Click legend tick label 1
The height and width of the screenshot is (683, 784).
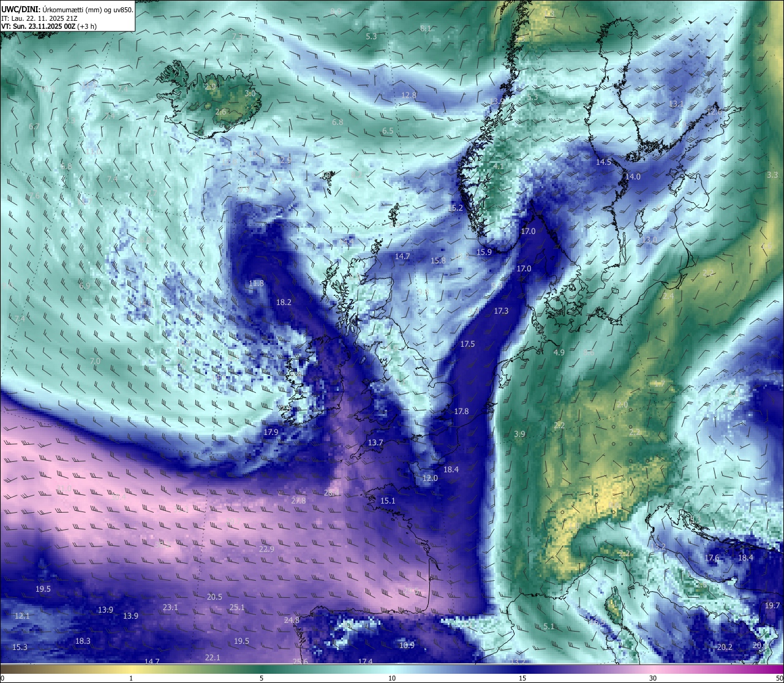coord(131,678)
